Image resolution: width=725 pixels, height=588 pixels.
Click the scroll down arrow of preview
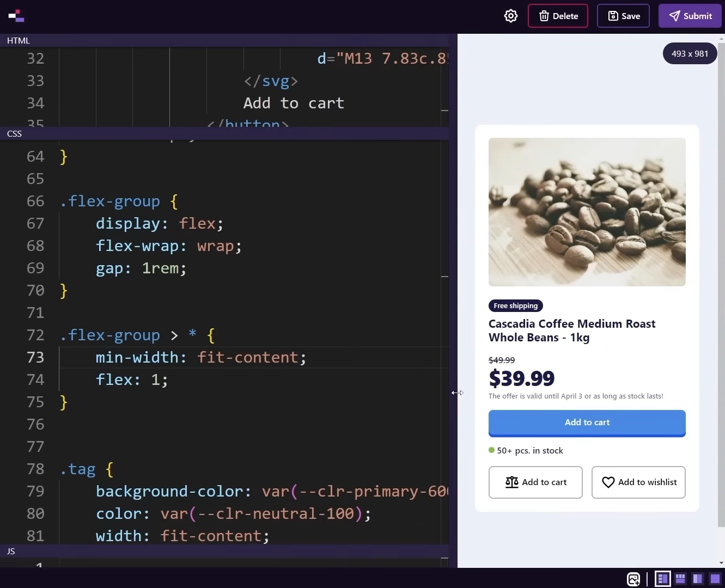(x=721, y=563)
